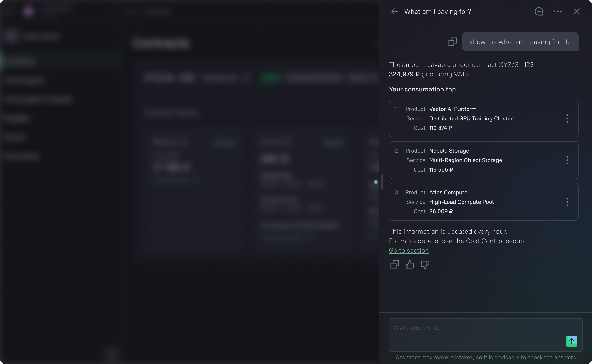Start a new chat with plus-bubble icon

539,11
